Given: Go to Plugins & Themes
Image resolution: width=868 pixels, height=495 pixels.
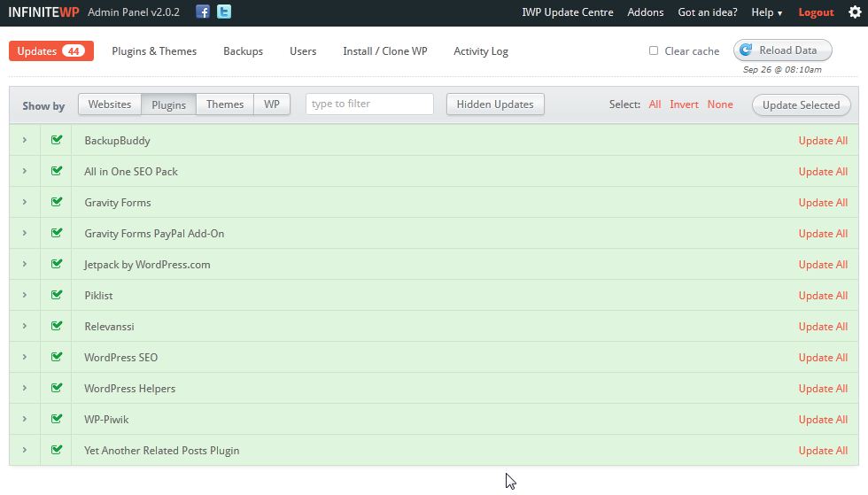Looking at the screenshot, I should click(154, 51).
